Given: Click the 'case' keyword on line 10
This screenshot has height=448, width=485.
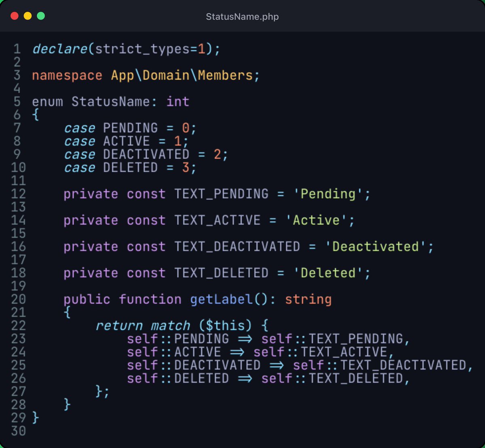Looking at the screenshot, I should (x=79, y=168).
